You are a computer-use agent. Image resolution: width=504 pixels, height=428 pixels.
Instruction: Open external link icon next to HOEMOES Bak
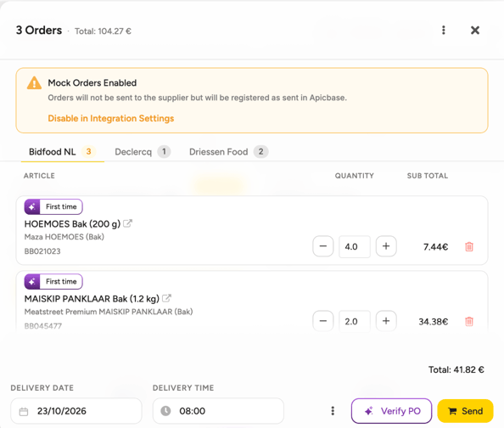pyautogui.click(x=127, y=223)
